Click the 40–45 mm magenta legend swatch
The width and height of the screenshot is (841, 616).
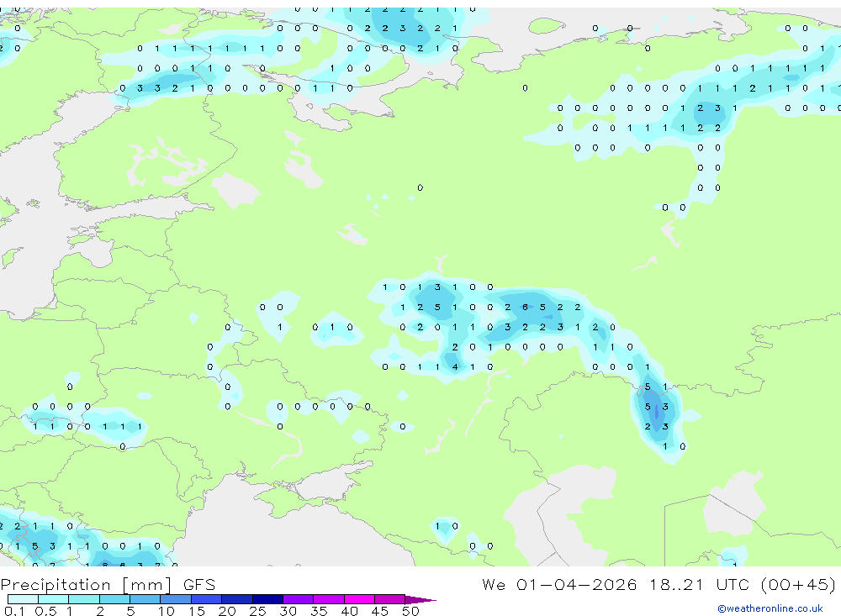359,599
